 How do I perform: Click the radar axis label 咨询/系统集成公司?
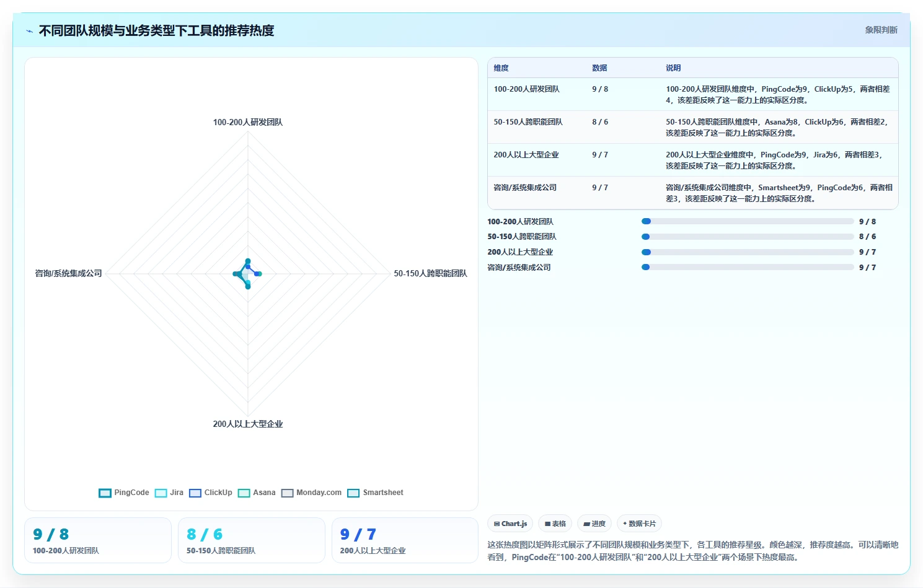[x=68, y=273]
